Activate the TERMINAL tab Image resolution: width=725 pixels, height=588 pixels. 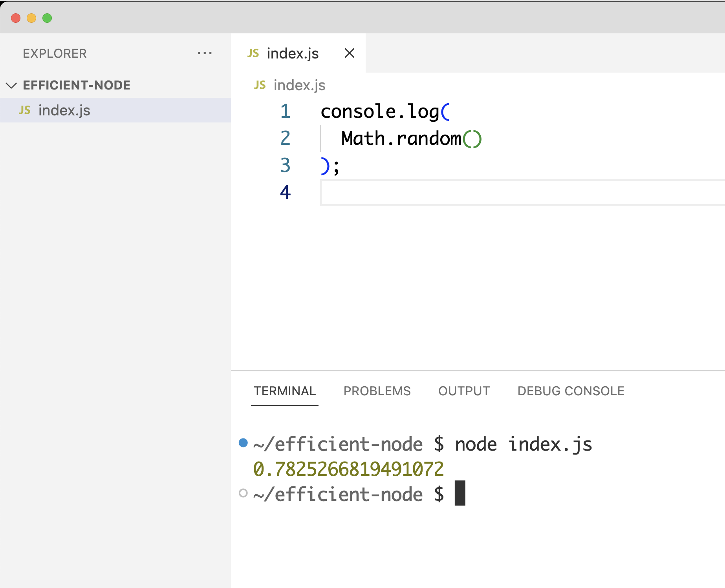284,391
